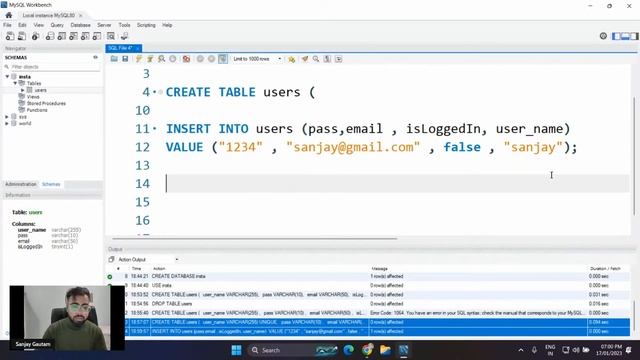Click Create new table icon

pyautogui.click(x=62, y=36)
